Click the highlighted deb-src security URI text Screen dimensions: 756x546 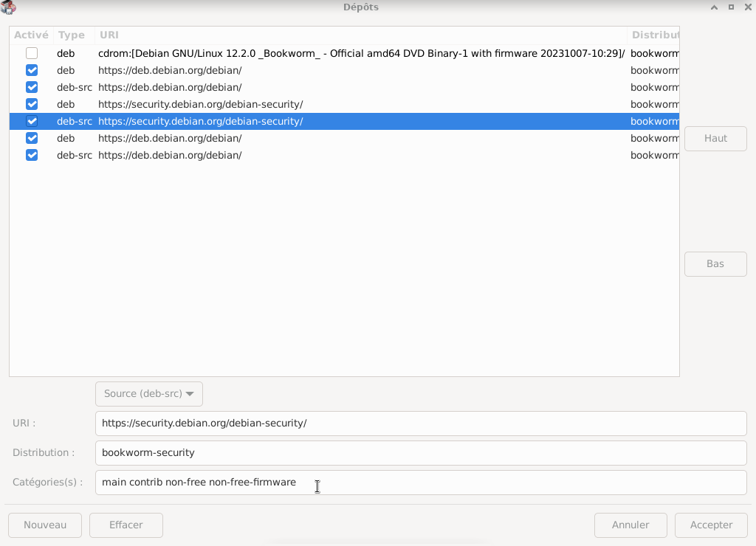[x=201, y=122]
